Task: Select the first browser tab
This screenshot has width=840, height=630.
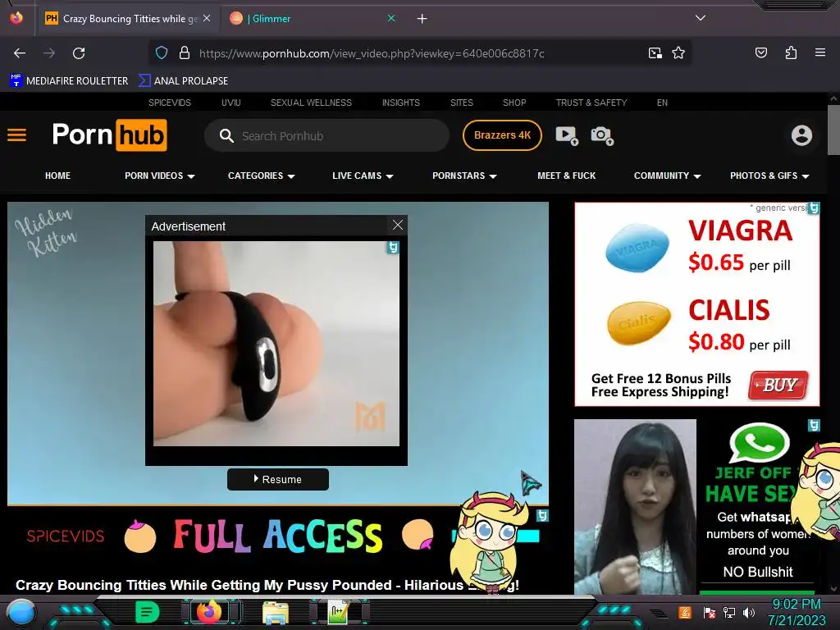Action: (127, 19)
